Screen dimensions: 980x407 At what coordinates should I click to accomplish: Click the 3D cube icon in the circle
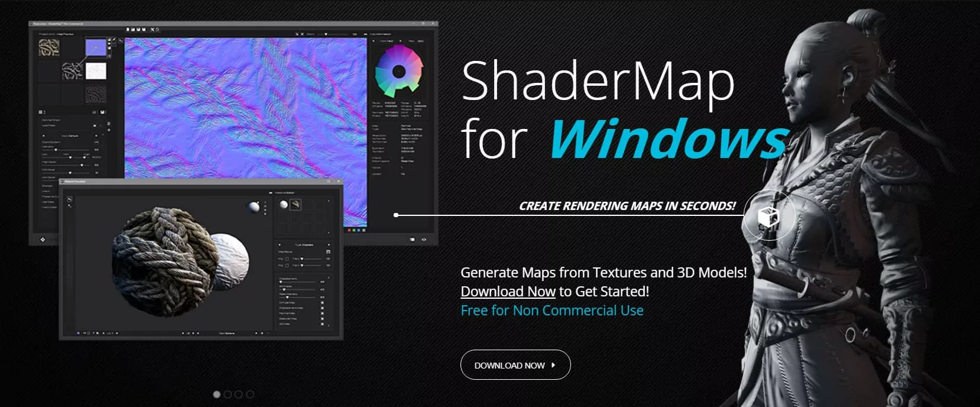point(768,216)
